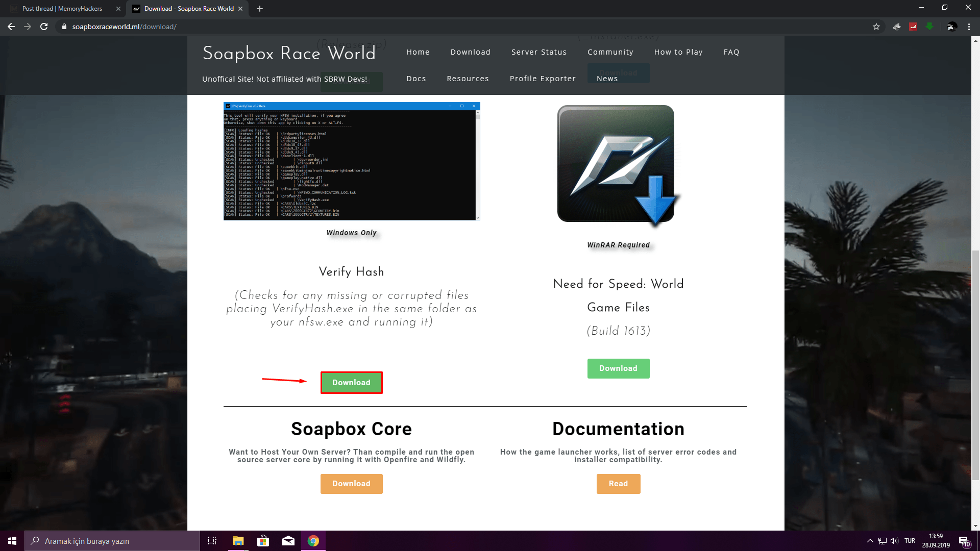980x551 pixels.
Task: Click the Read documentation button
Action: [x=618, y=484]
